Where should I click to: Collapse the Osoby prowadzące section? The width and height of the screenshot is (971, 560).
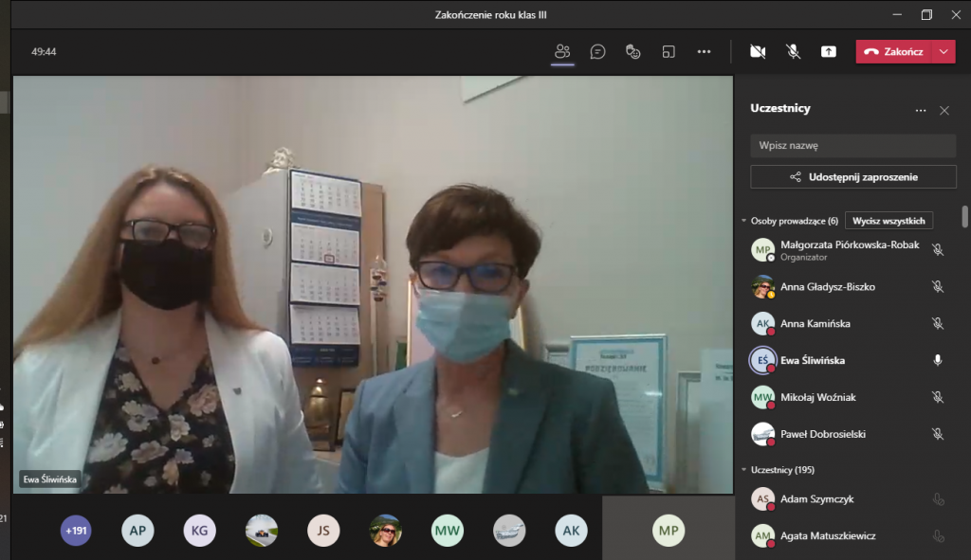coord(743,221)
